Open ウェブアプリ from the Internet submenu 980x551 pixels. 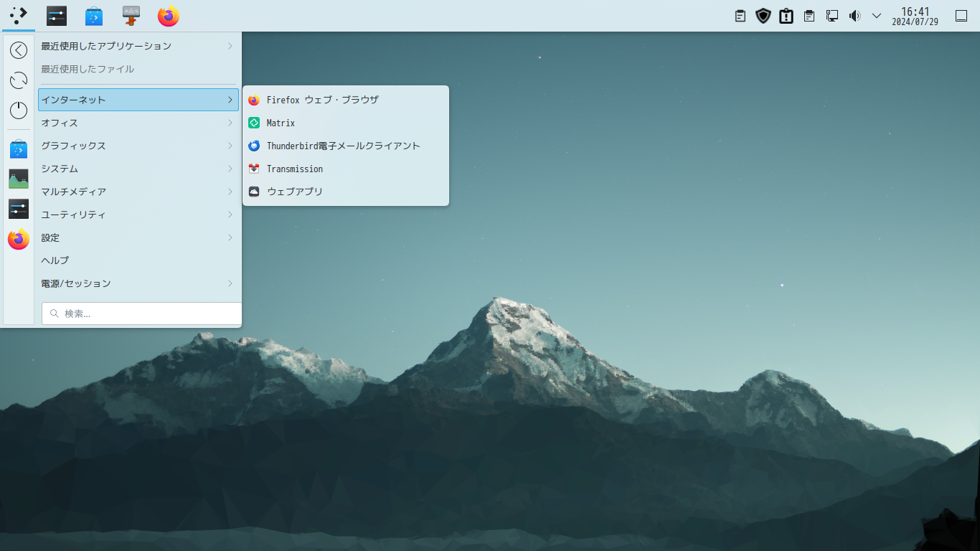(346, 192)
